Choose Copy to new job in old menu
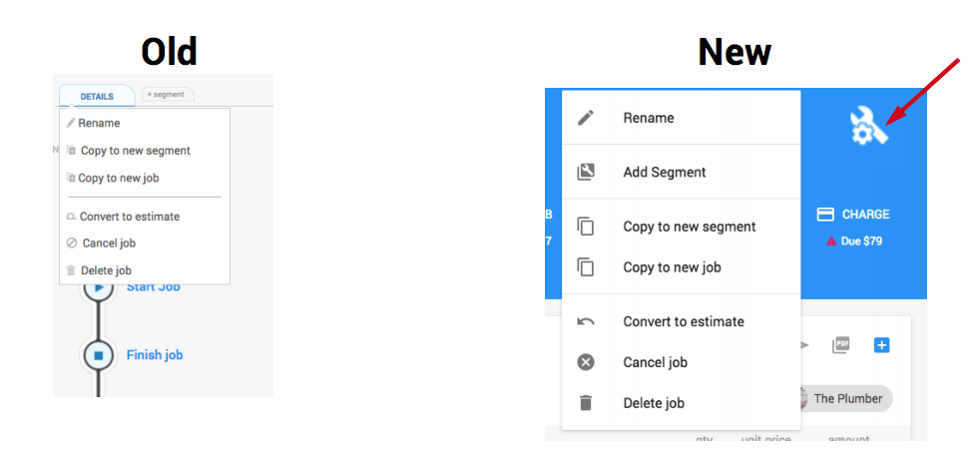The height and width of the screenshot is (469, 980). tap(118, 178)
